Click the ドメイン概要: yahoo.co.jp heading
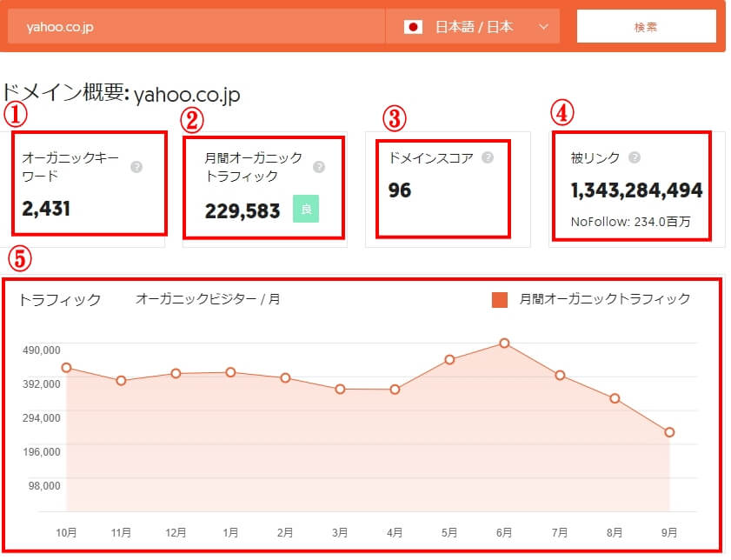Image resolution: width=731 pixels, height=560 pixels. click(x=121, y=93)
